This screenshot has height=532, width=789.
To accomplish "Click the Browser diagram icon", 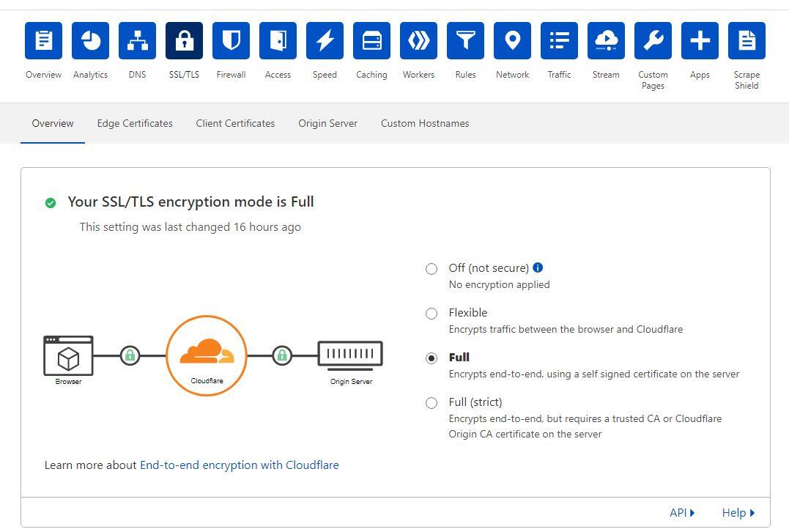I will [68, 356].
